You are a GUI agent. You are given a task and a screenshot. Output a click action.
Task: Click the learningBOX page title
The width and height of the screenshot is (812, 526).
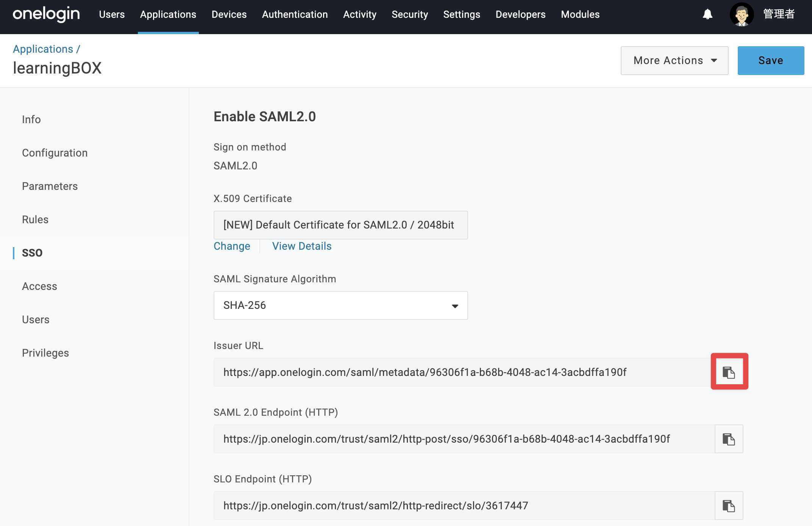click(57, 68)
